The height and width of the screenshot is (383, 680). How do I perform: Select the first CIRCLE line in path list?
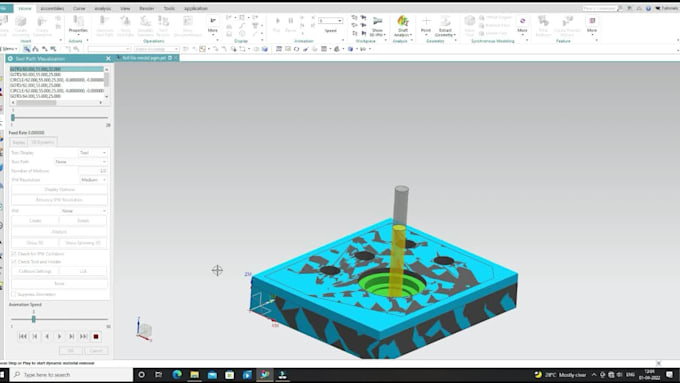pyautogui.click(x=56, y=80)
